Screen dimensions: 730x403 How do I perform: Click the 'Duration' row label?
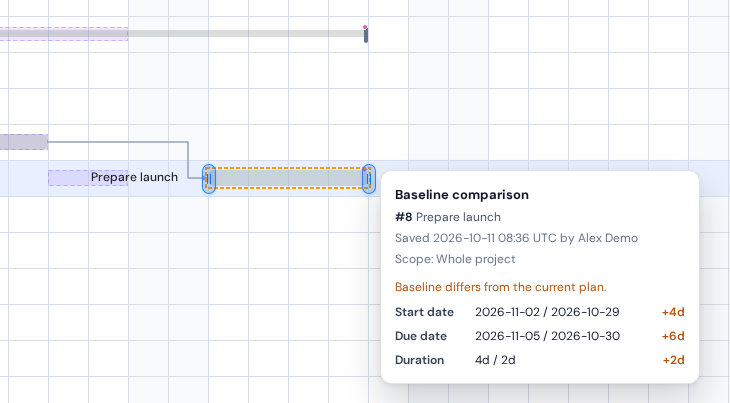(x=419, y=361)
